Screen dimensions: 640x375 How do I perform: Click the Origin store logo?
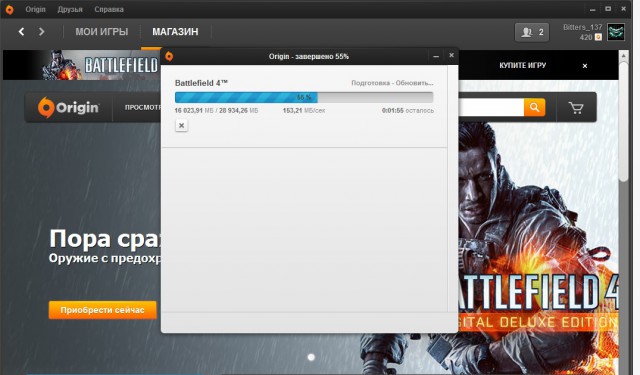(68, 107)
